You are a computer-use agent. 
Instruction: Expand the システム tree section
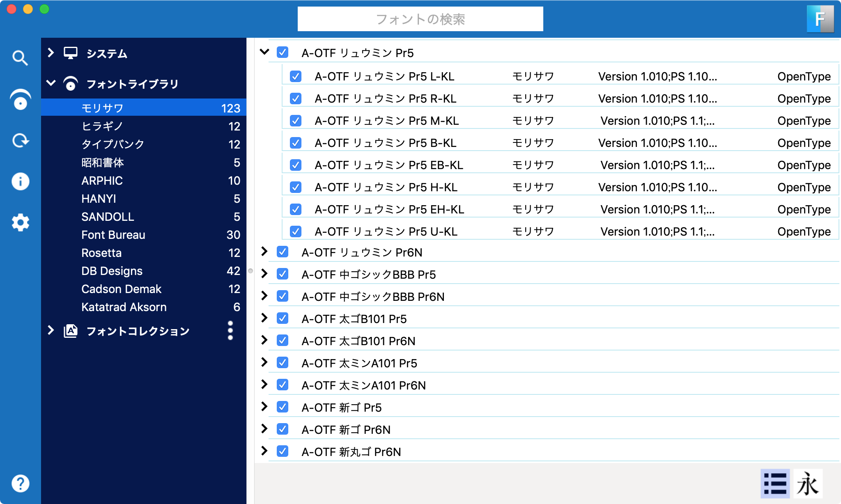click(x=51, y=53)
